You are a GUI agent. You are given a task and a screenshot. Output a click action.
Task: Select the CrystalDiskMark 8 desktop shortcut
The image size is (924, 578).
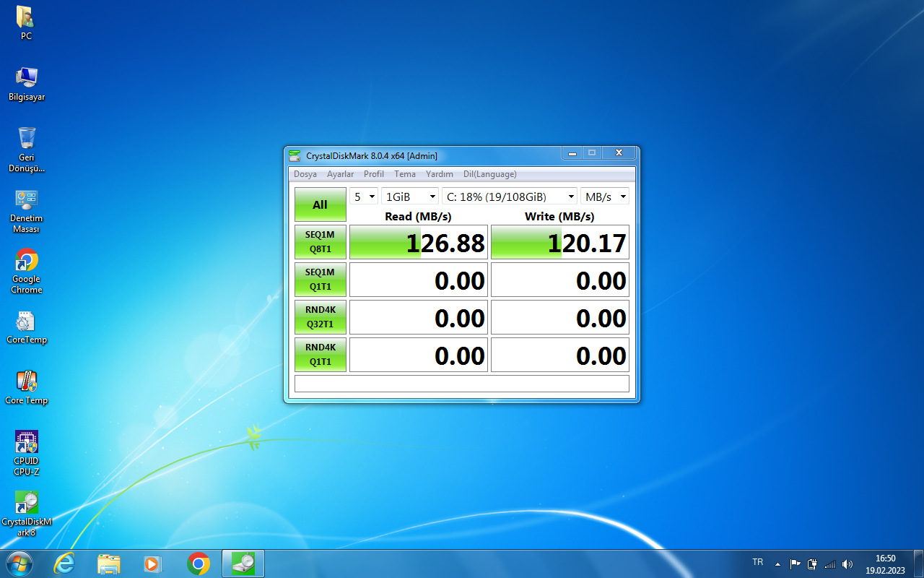pyautogui.click(x=27, y=514)
